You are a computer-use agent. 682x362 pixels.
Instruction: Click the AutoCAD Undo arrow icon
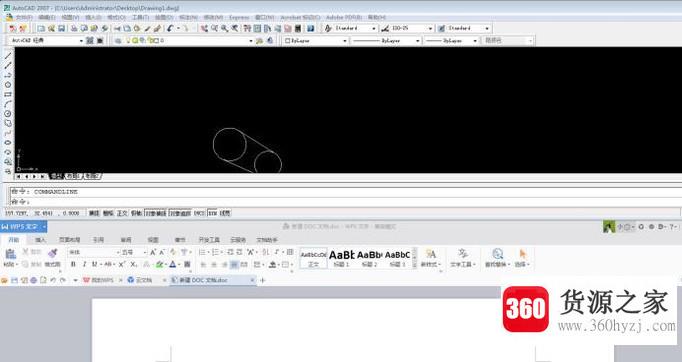[x=170, y=28]
